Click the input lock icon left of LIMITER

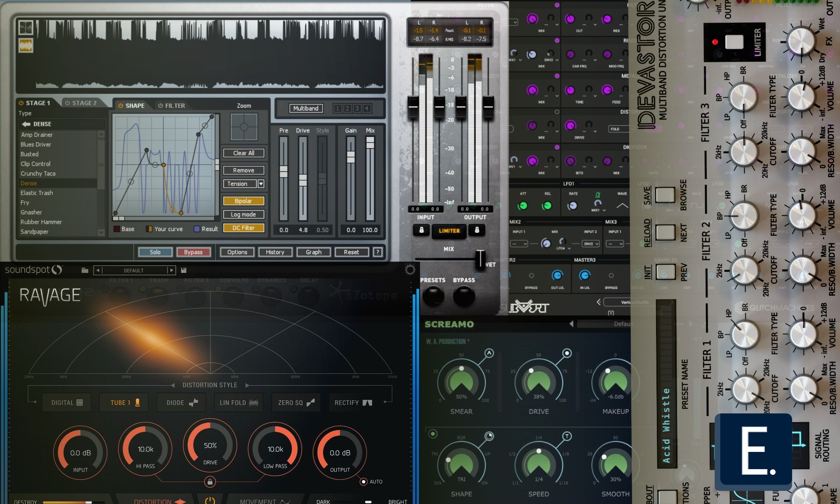click(421, 230)
